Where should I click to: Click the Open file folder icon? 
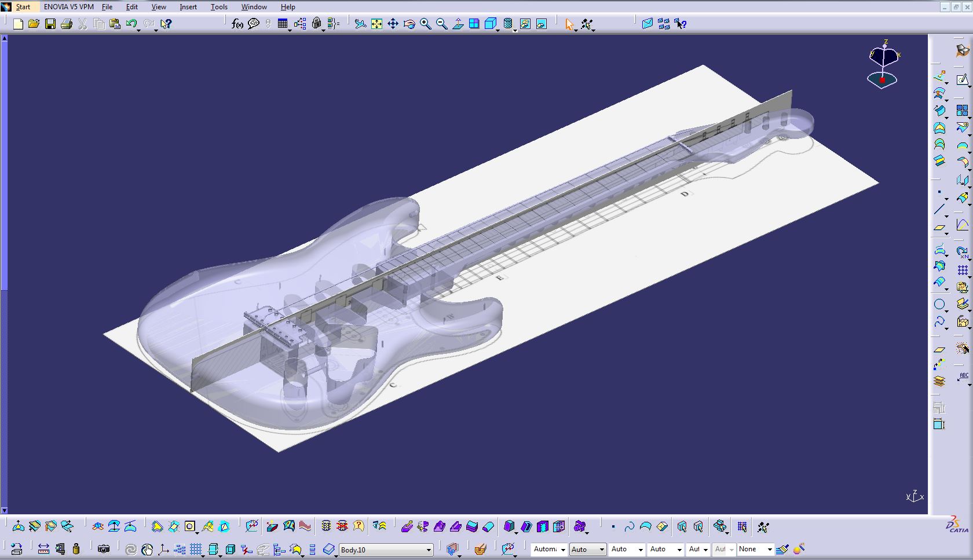tap(34, 24)
